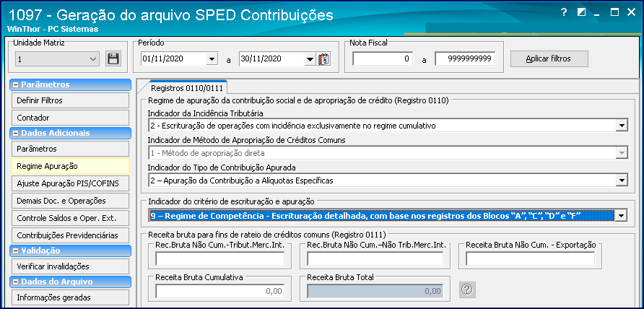This screenshot has height=309, width=644.
Task: Click the save diskette icon beside Unidade Matriz
Action: pyautogui.click(x=113, y=58)
